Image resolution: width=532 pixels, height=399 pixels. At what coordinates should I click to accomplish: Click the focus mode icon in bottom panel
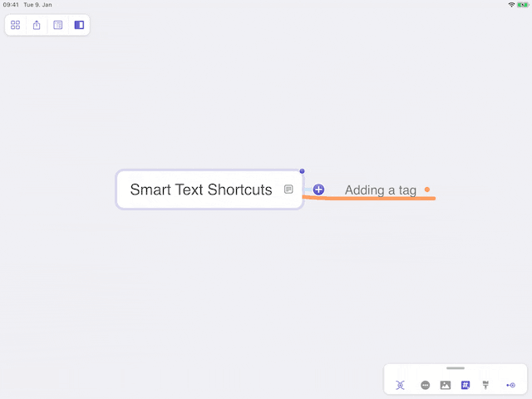(400, 385)
